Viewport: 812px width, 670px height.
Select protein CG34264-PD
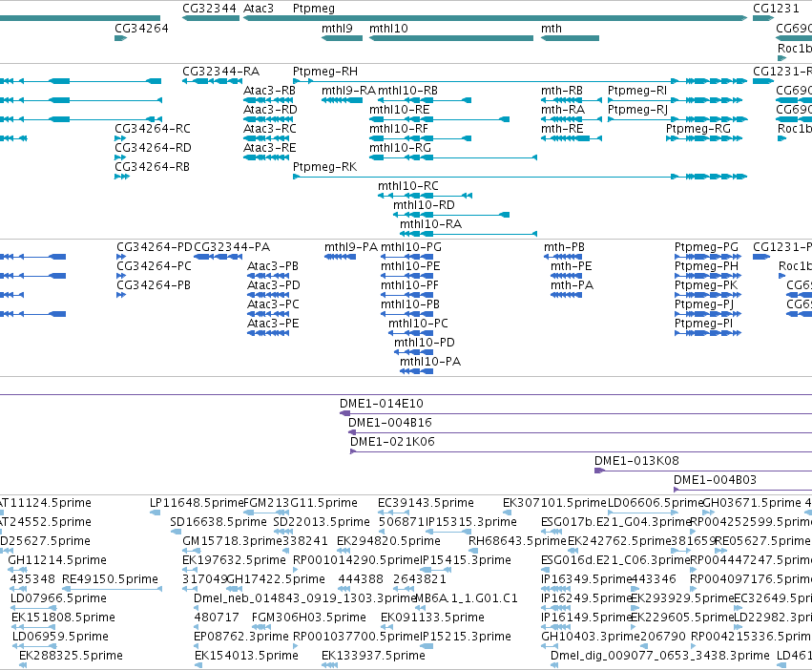click(x=155, y=247)
